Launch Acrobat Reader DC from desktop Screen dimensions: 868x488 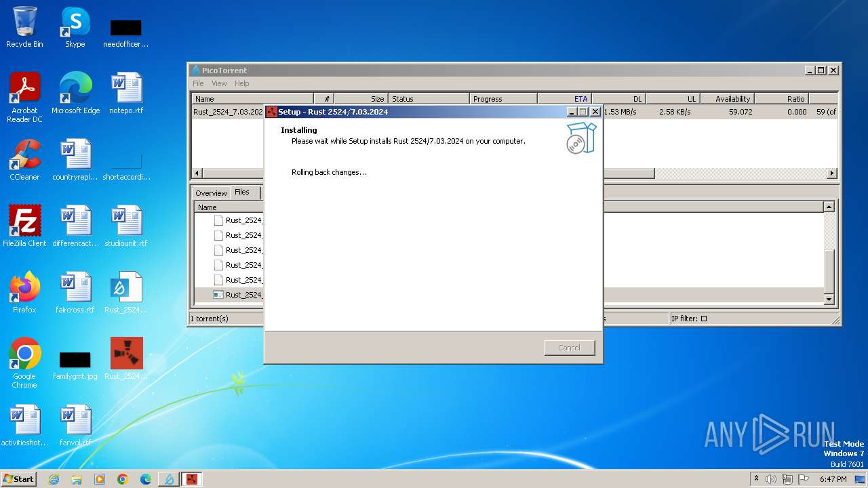click(24, 98)
